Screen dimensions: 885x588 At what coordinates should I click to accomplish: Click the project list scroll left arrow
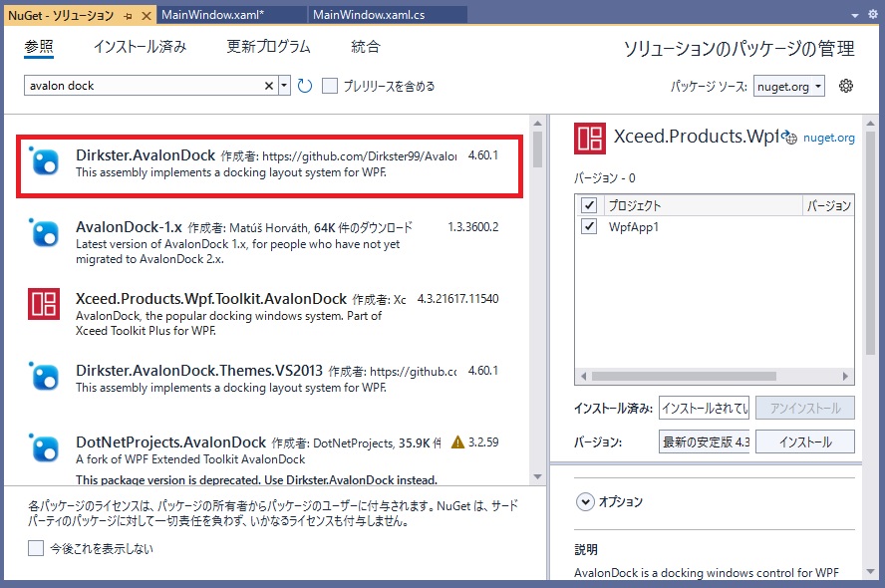pyautogui.click(x=584, y=376)
